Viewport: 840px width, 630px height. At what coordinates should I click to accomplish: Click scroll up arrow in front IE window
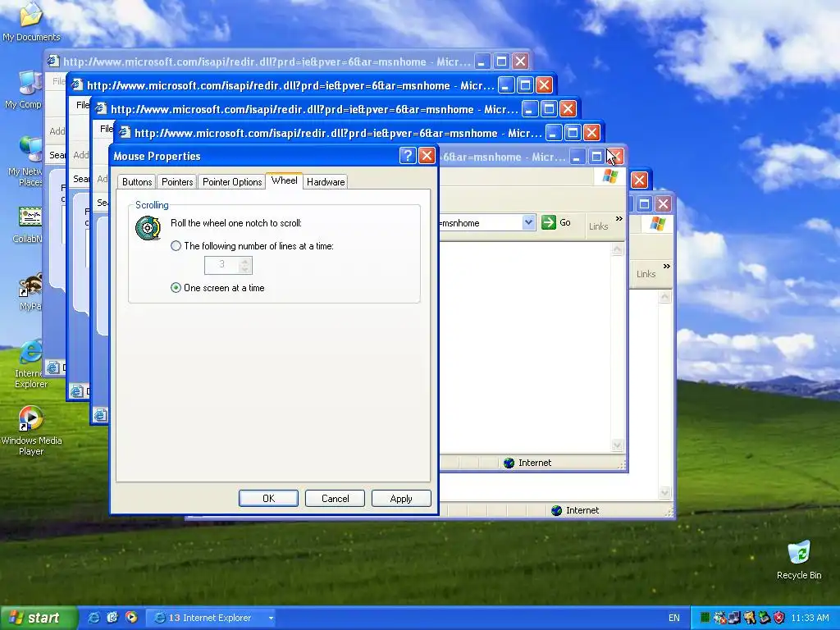point(617,249)
